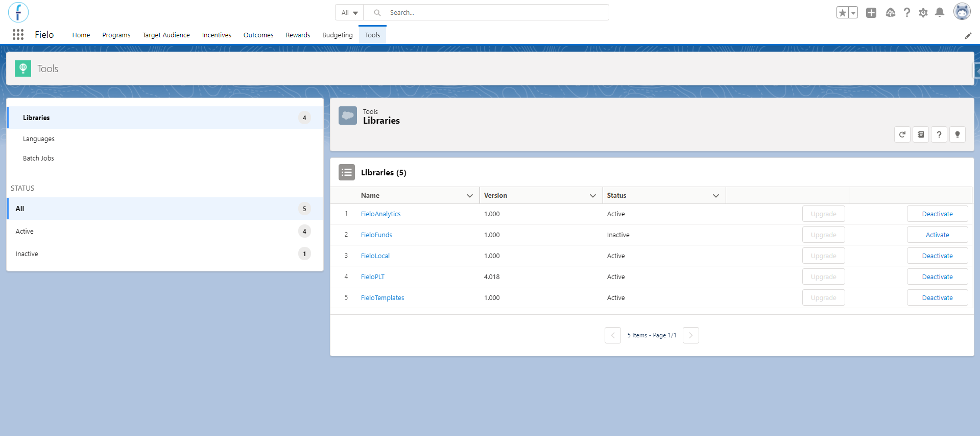Open the global actions plus icon
Screen dimensions: 980x436
click(x=871, y=13)
